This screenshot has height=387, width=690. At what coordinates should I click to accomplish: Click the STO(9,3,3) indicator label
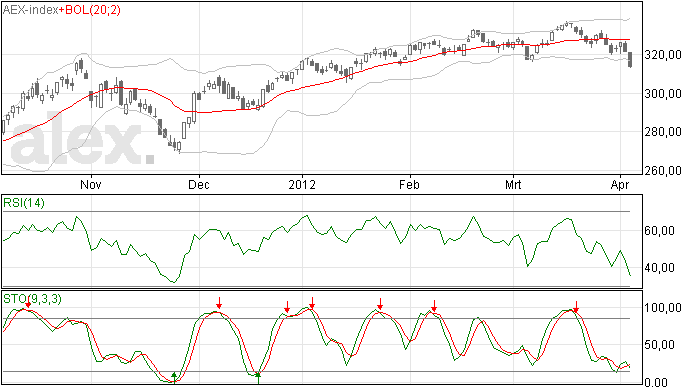pos(32,299)
